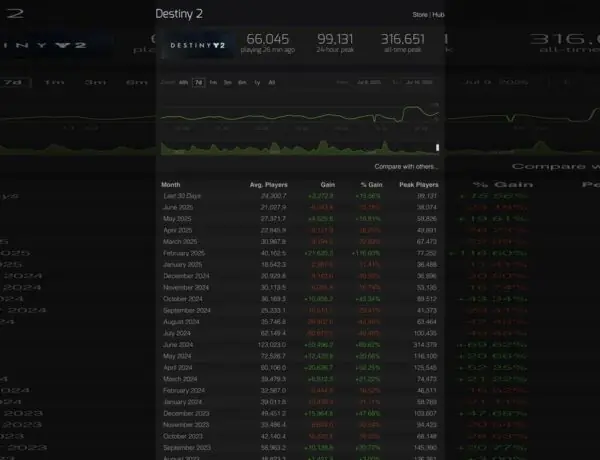Click the 67,473 peak for March 2025

[x=427, y=242]
